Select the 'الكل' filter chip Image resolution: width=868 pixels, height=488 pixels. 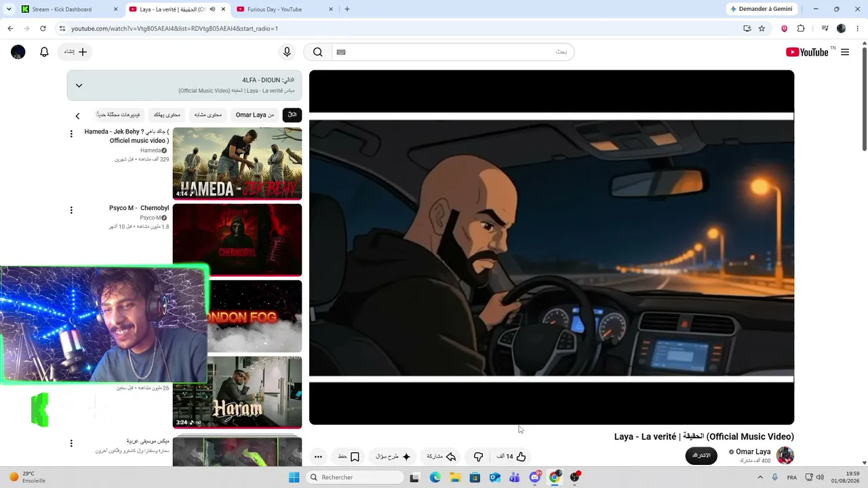(x=292, y=115)
